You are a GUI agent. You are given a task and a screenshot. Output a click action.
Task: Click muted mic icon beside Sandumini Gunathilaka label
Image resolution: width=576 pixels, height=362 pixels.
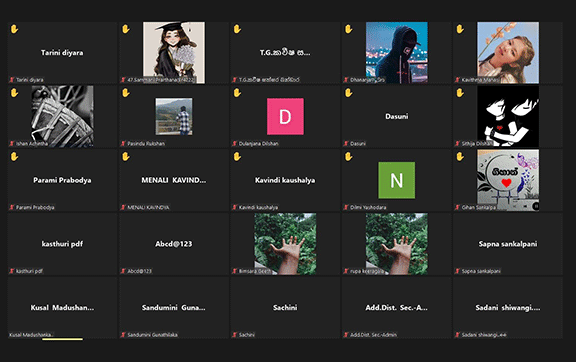(123, 335)
